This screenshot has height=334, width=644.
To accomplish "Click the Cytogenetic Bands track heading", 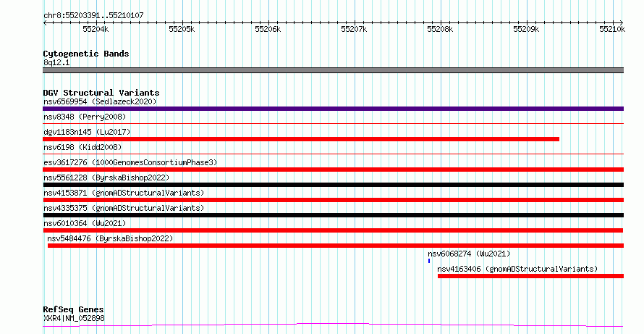I will [86, 54].
